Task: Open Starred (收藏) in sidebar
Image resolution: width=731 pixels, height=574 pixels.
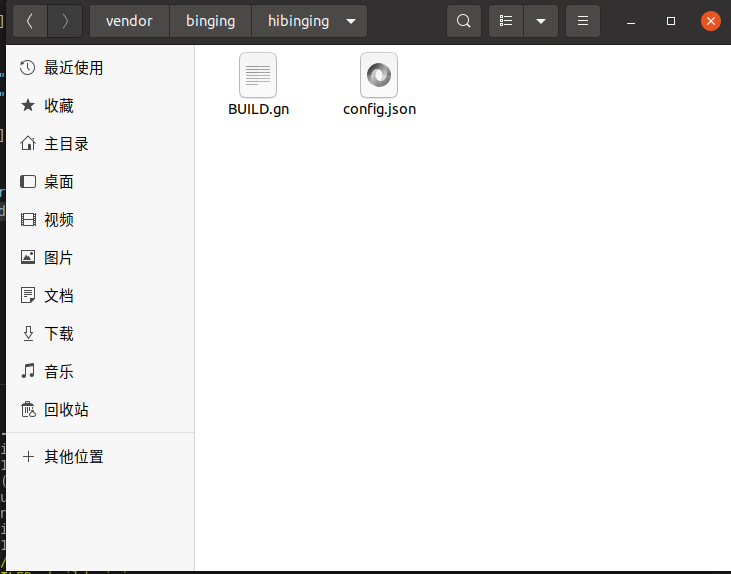Action: coord(59,106)
